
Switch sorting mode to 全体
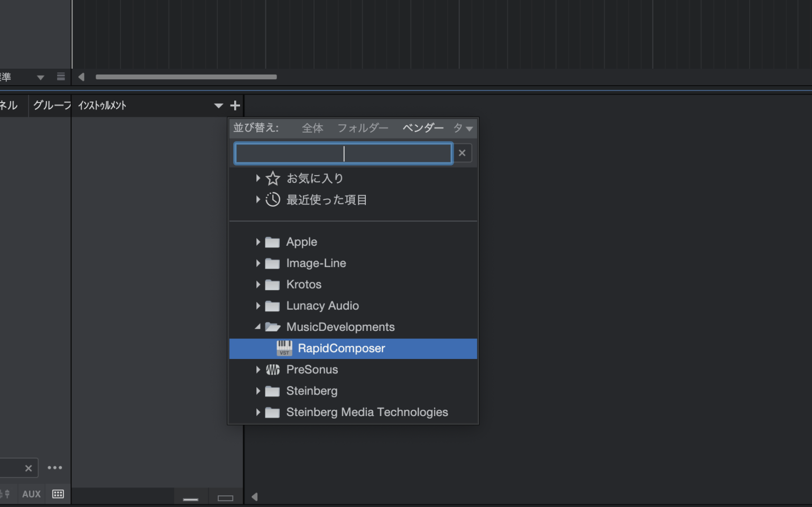312,128
